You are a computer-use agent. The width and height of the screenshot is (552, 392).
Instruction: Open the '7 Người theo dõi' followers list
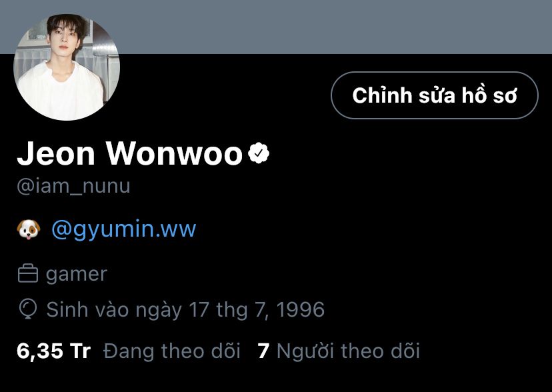[x=339, y=351]
